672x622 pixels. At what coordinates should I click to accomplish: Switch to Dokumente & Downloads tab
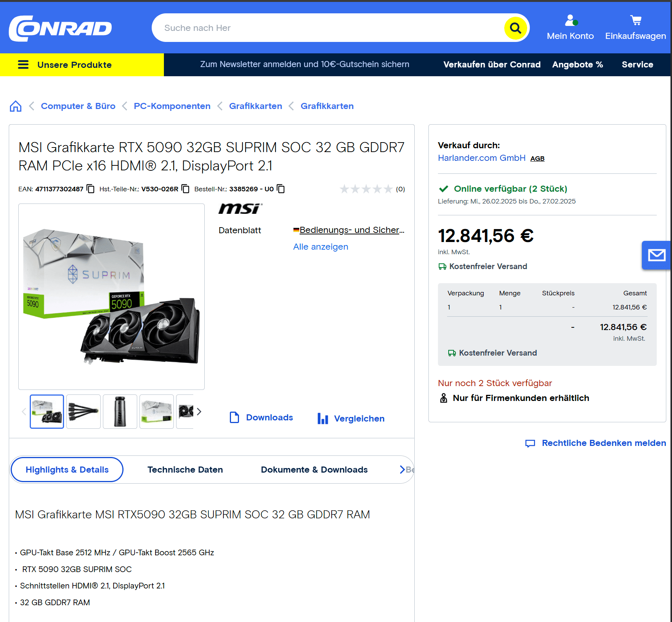[x=314, y=470]
